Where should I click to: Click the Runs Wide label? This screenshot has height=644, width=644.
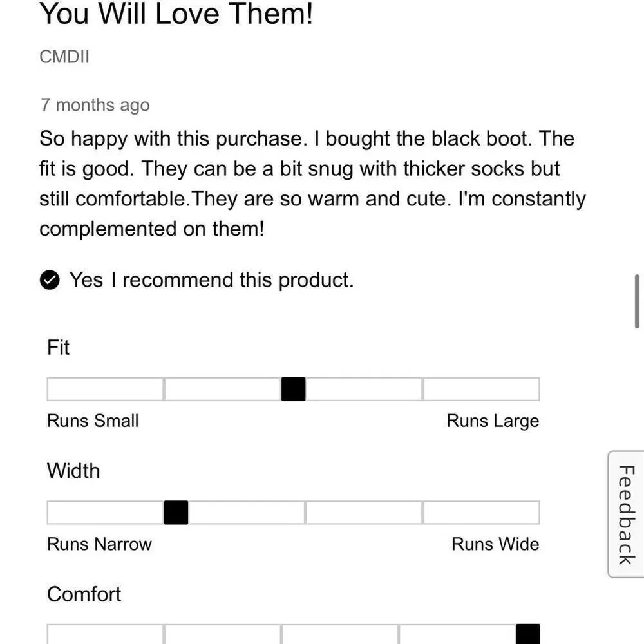[495, 544]
